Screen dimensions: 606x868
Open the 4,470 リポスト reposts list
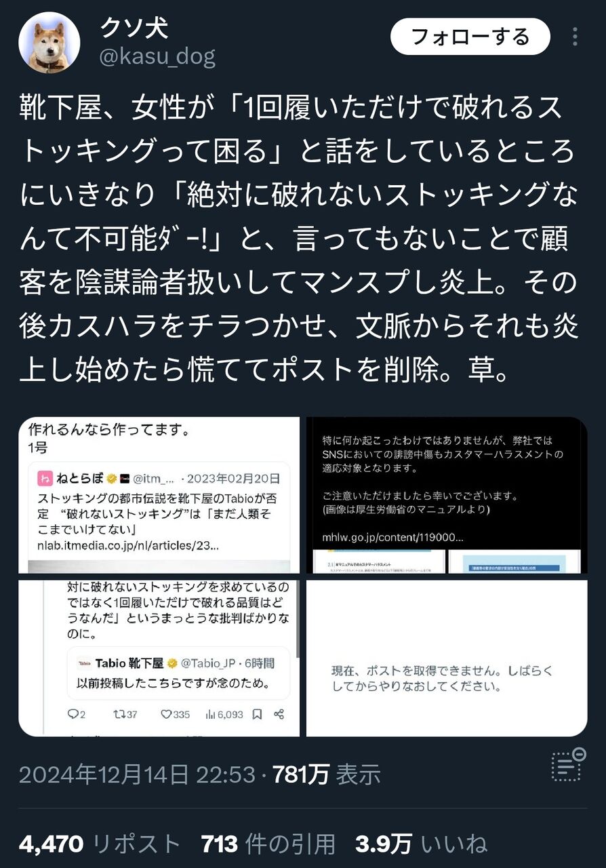coord(100,844)
